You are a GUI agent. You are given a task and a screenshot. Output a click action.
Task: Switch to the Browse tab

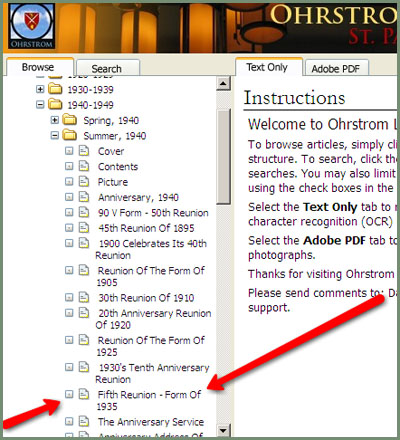[40, 67]
